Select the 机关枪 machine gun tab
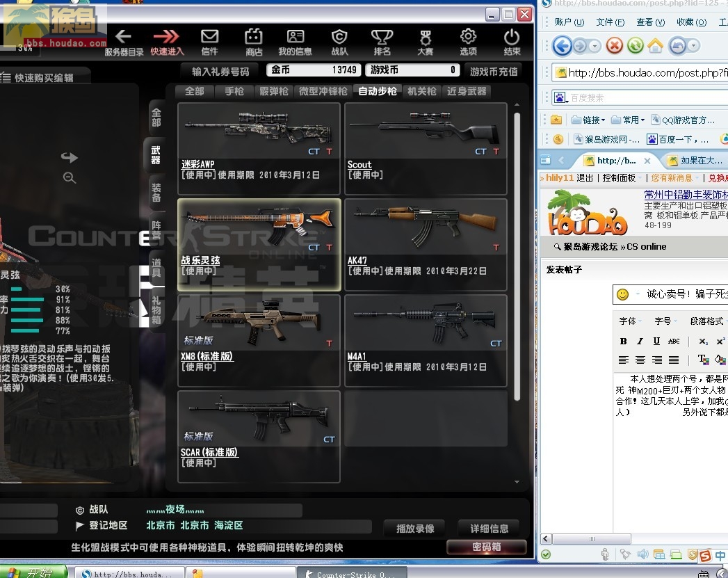This screenshot has width=728, height=578. coord(421,91)
